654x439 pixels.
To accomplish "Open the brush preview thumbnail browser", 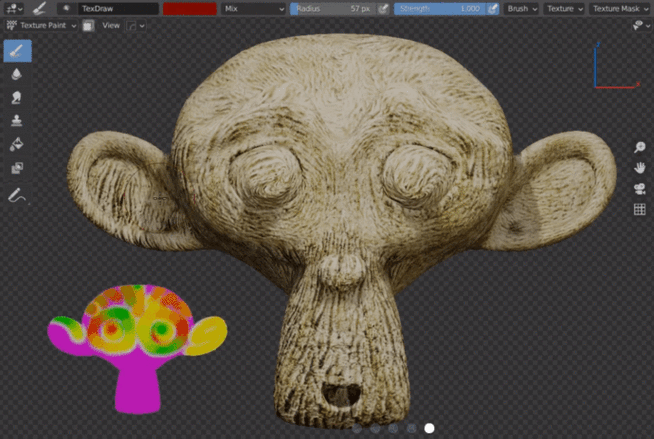I will point(66,8).
